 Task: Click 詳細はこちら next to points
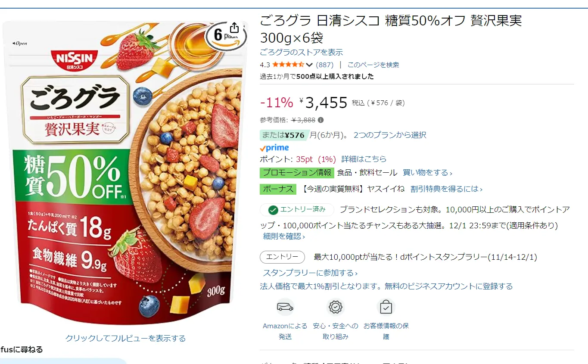pyautogui.click(x=364, y=159)
